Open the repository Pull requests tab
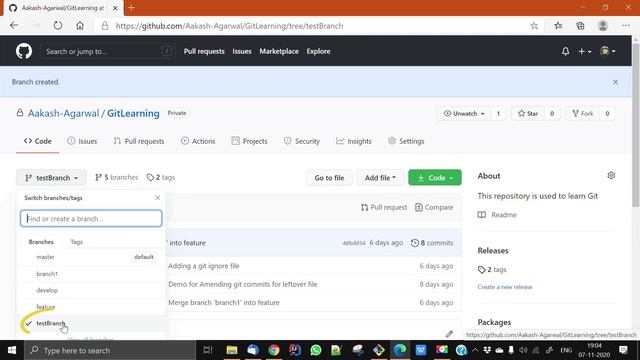 point(139,141)
